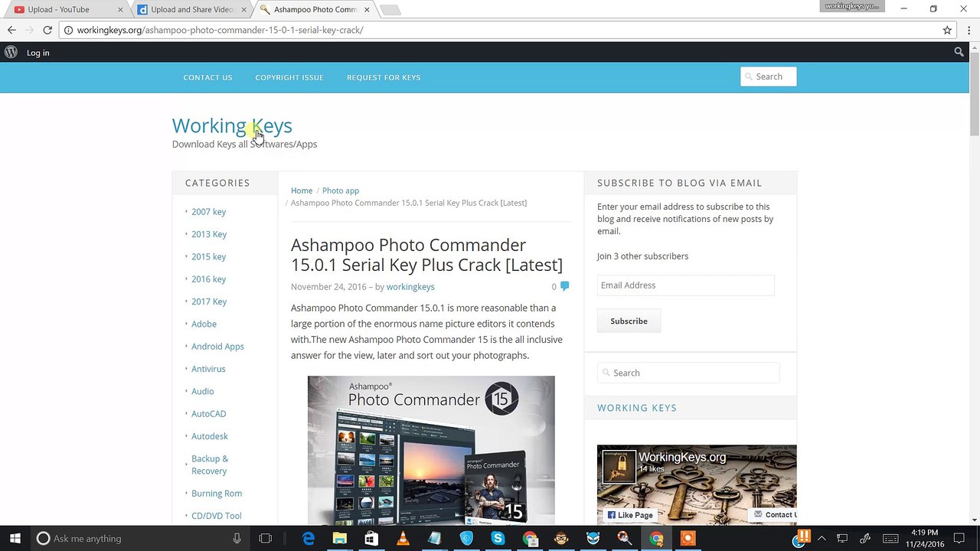
Task: Open the 2007 key category
Action: pyautogui.click(x=208, y=212)
